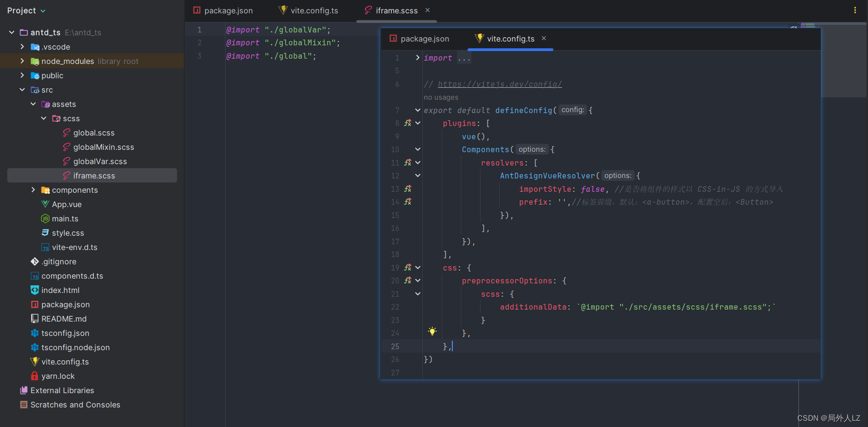The height and width of the screenshot is (427, 868).
Task: Click the yellow light bulb quick-fix icon
Action: 432,331
